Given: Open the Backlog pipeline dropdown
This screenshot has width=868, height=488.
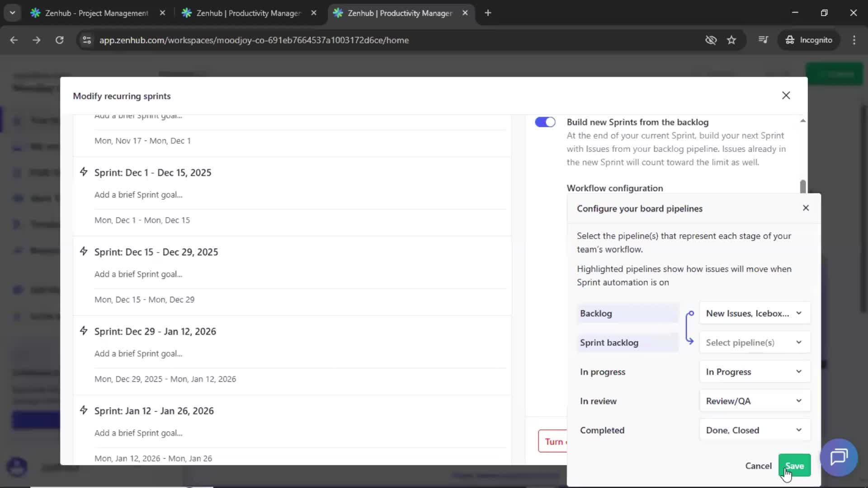Looking at the screenshot, I should click(x=754, y=313).
